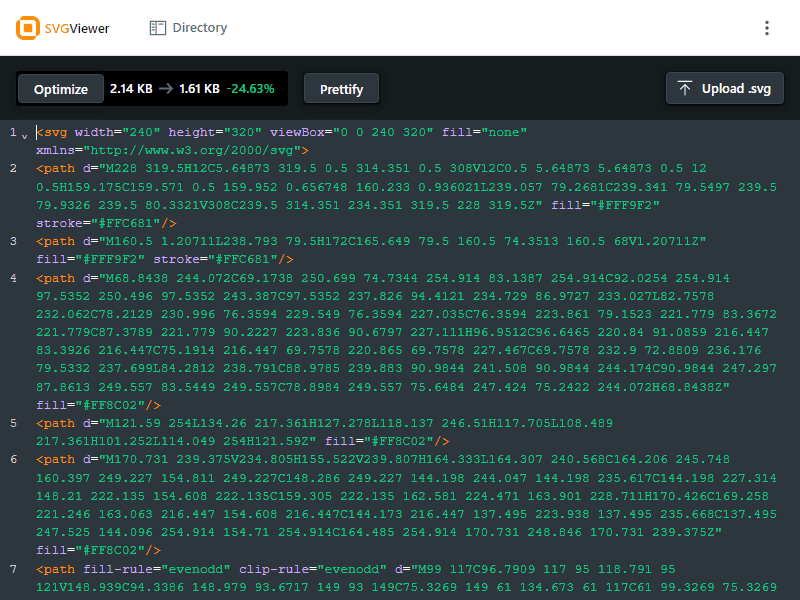Screen dimensions: 800x600
Task: Run the Optimize button
Action: [x=61, y=89]
